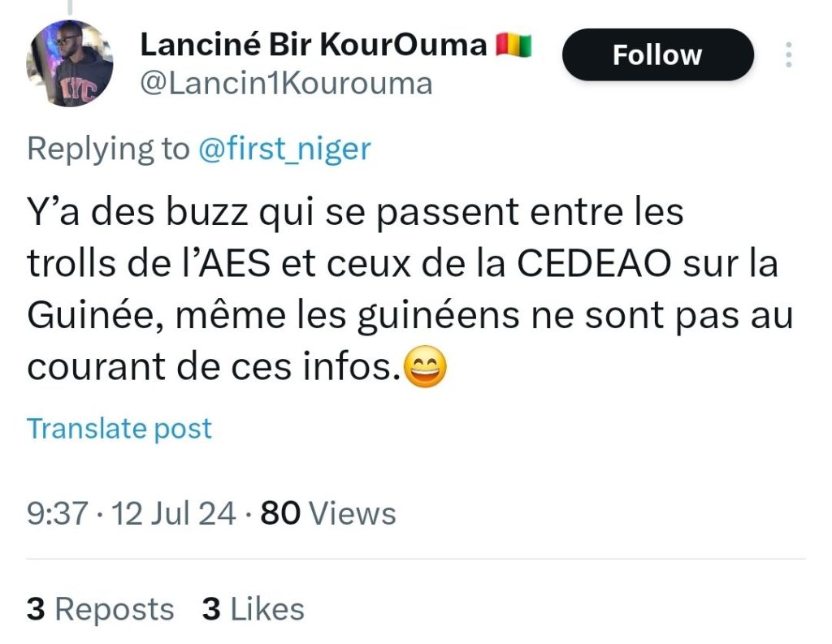832x644 pixels.
Task: Click the bolded 80 Views counter
Action: (x=325, y=512)
